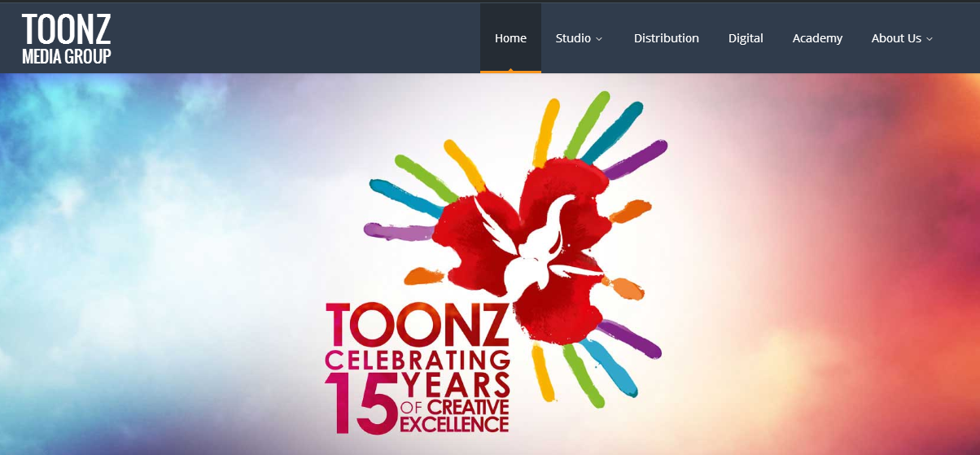Visit the Academy section
Image resolution: width=980 pixels, height=455 pixels.
click(x=817, y=38)
